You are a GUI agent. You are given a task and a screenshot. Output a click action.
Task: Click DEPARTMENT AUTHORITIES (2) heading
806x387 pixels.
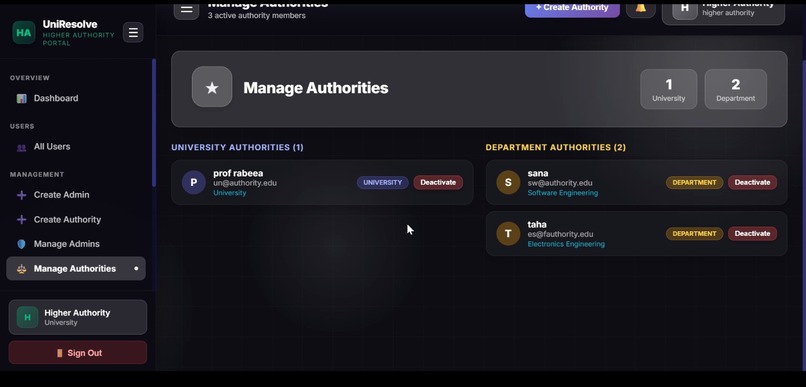coord(556,148)
